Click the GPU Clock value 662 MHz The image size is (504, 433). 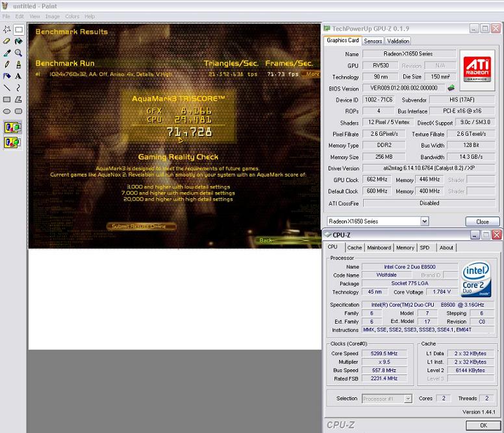point(377,179)
